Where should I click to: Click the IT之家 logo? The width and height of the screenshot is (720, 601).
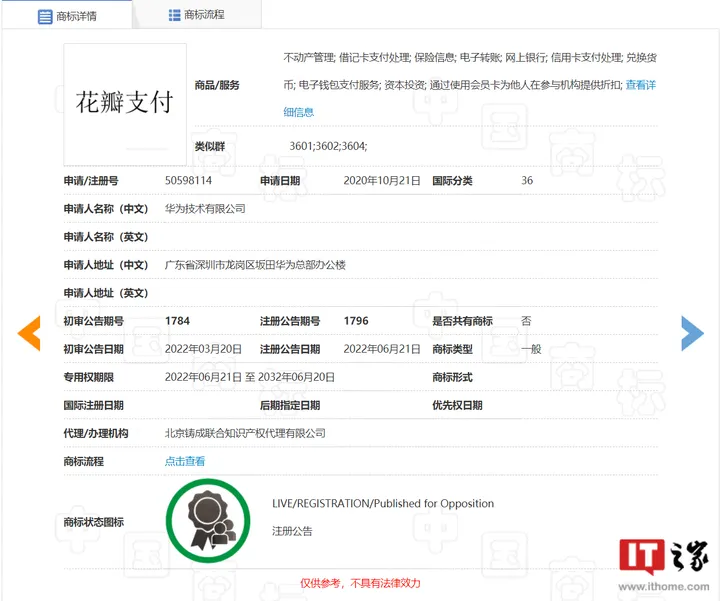pos(664,556)
